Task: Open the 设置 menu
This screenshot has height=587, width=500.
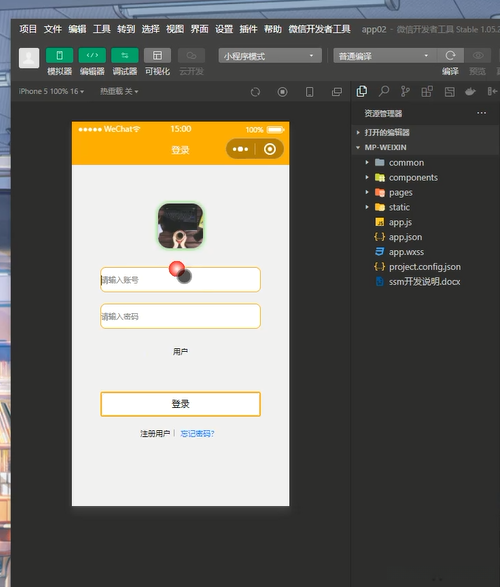Action: point(224,29)
